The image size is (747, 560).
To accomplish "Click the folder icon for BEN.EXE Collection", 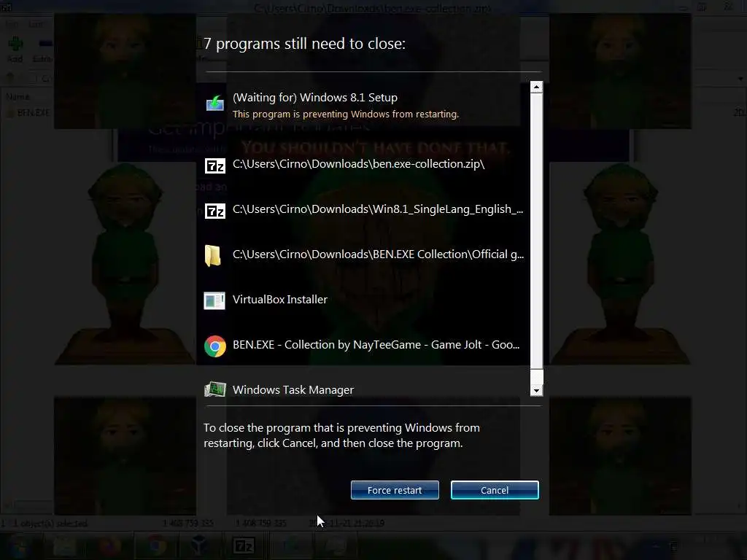I will click(212, 256).
